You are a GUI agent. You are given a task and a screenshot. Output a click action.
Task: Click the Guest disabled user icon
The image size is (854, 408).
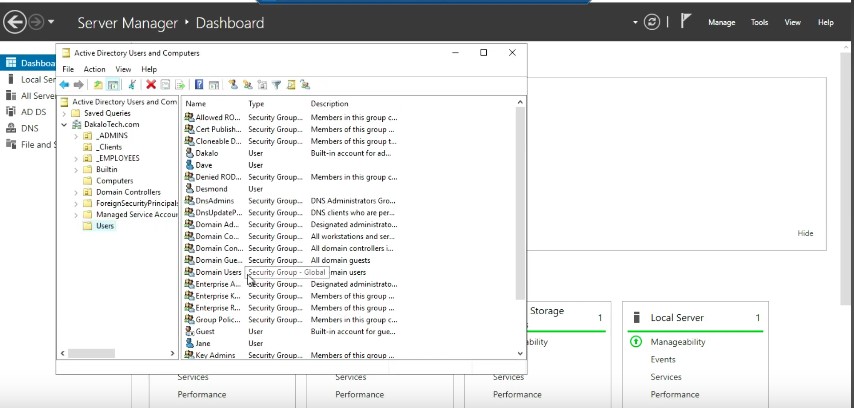click(189, 331)
